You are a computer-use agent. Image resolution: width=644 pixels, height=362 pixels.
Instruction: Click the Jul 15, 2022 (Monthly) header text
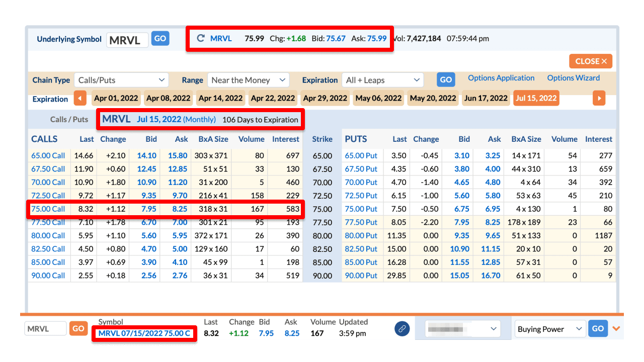click(176, 120)
